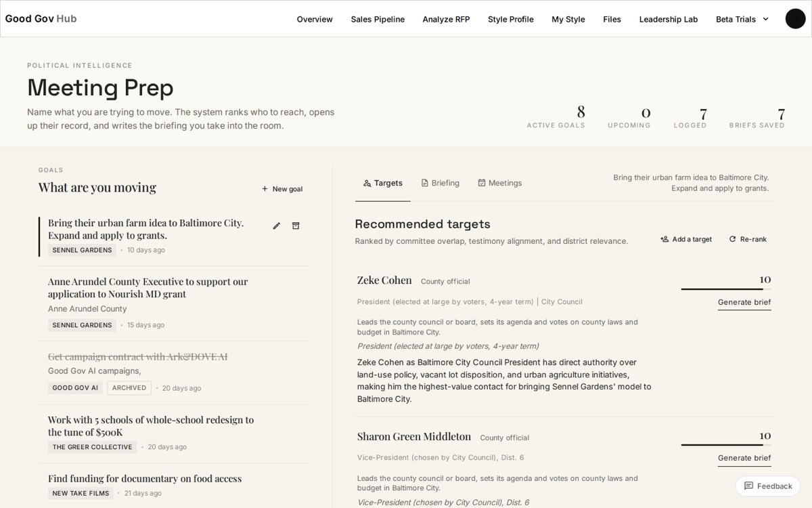Click the Good Gov Hub logo
The width and height of the screenshot is (812, 508).
[41, 18]
